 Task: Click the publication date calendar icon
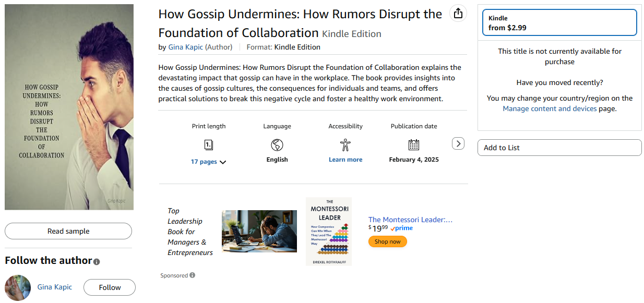[414, 144]
